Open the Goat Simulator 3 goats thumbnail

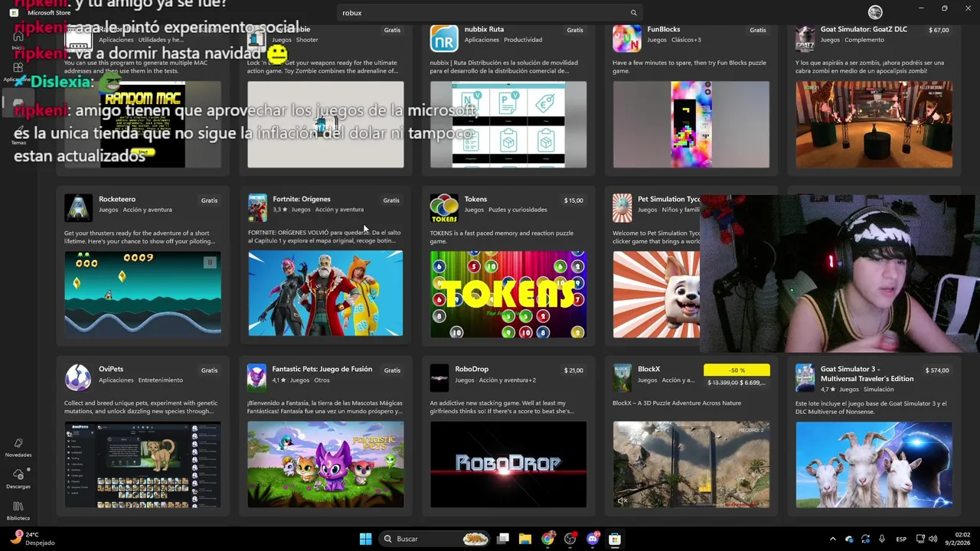[x=874, y=465]
